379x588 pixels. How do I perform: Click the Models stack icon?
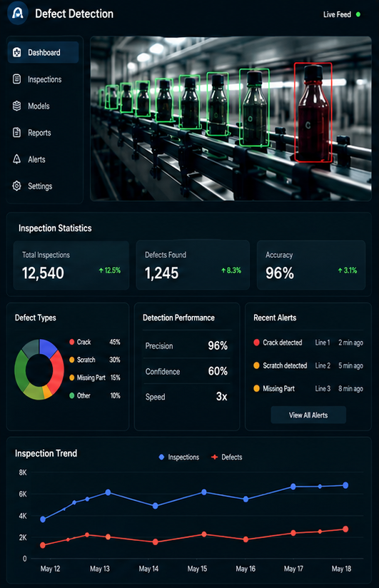17,106
